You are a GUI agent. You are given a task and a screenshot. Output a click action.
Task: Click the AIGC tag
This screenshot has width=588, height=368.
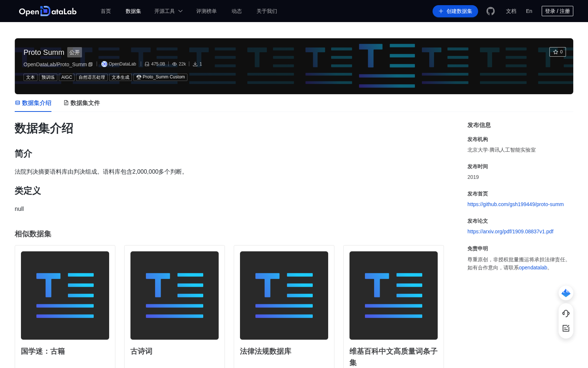click(67, 77)
